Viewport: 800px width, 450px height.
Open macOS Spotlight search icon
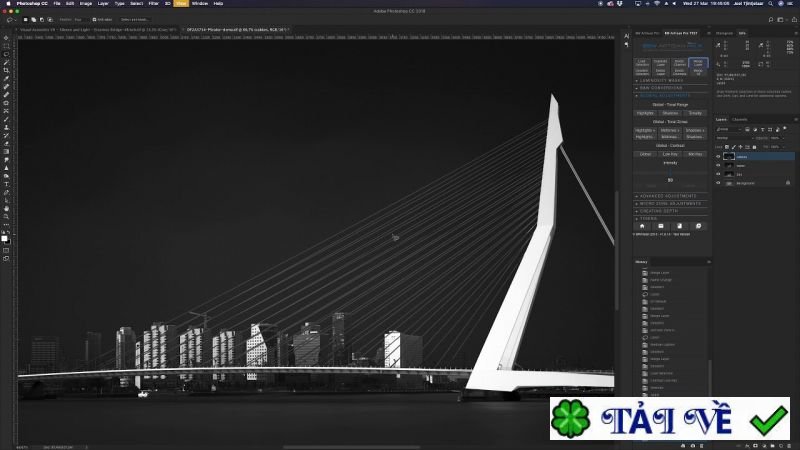(770, 4)
